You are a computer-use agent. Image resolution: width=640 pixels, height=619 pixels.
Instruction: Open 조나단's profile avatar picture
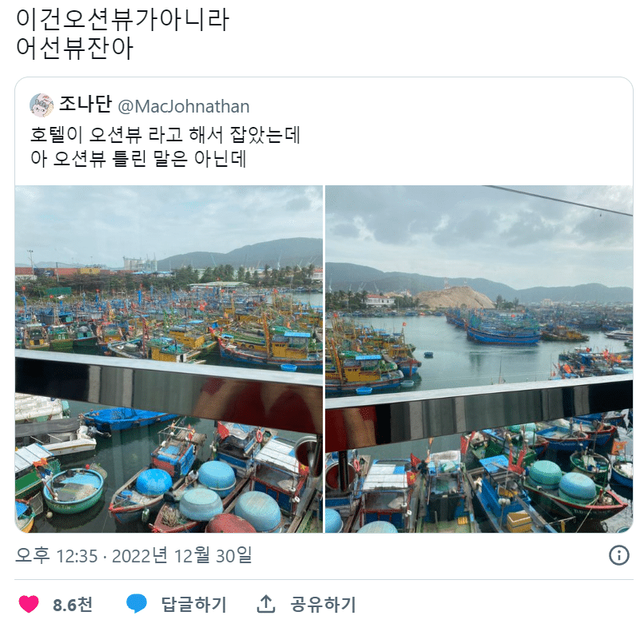click(41, 105)
